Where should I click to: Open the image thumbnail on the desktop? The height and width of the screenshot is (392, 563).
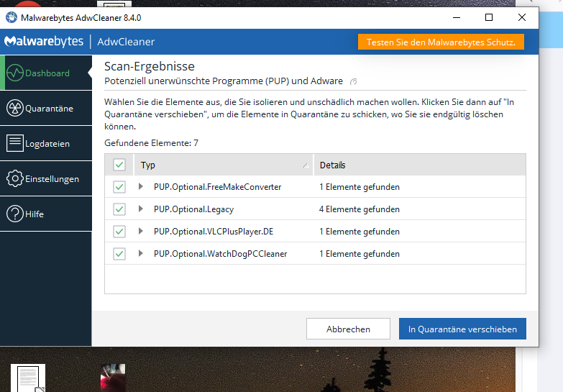pyautogui.click(x=113, y=378)
